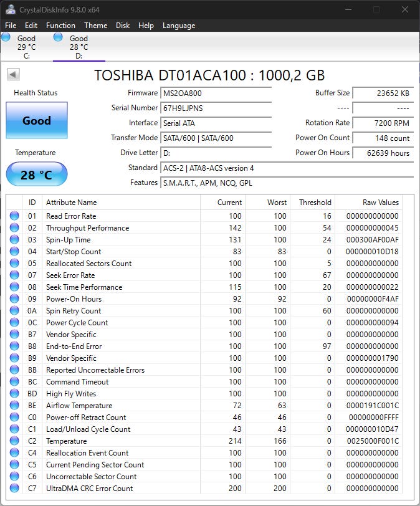Select the C: drive tab at 29 °C

pos(26,47)
